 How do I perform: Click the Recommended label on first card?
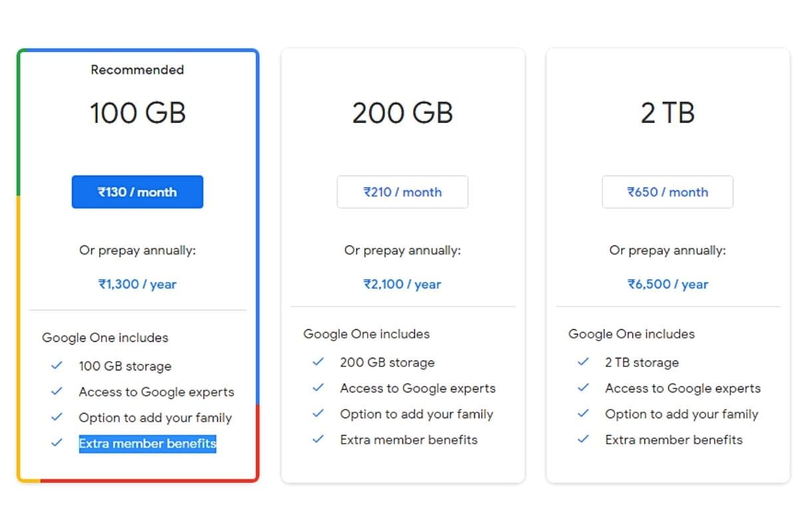pos(138,70)
